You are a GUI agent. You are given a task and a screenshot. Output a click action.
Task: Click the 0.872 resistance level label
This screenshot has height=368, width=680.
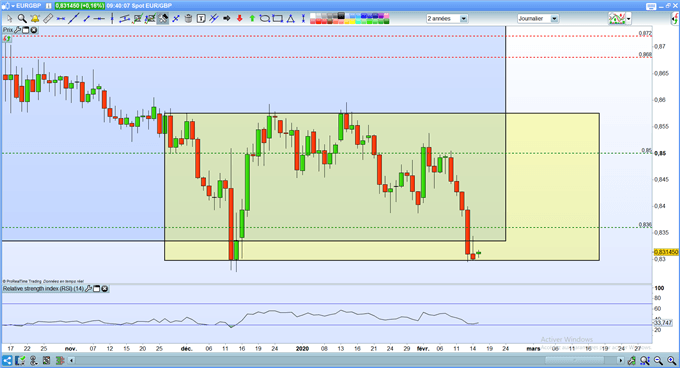pos(645,33)
